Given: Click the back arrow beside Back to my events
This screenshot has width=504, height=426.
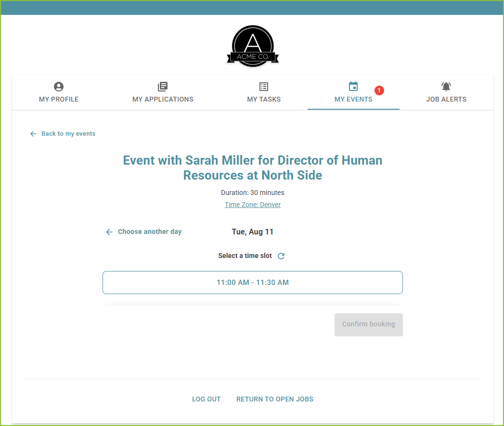Looking at the screenshot, I should [x=33, y=134].
